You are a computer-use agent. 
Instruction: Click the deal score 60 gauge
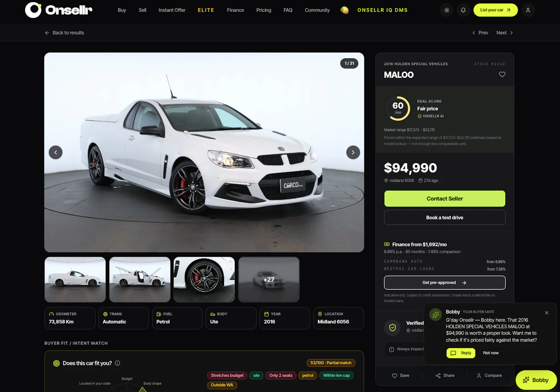(398, 108)
